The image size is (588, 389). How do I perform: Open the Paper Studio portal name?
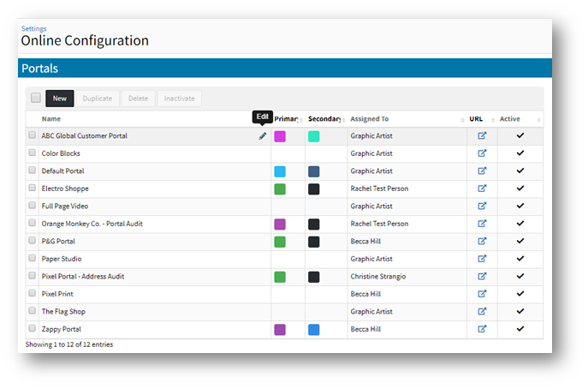(x=62, y=259)
